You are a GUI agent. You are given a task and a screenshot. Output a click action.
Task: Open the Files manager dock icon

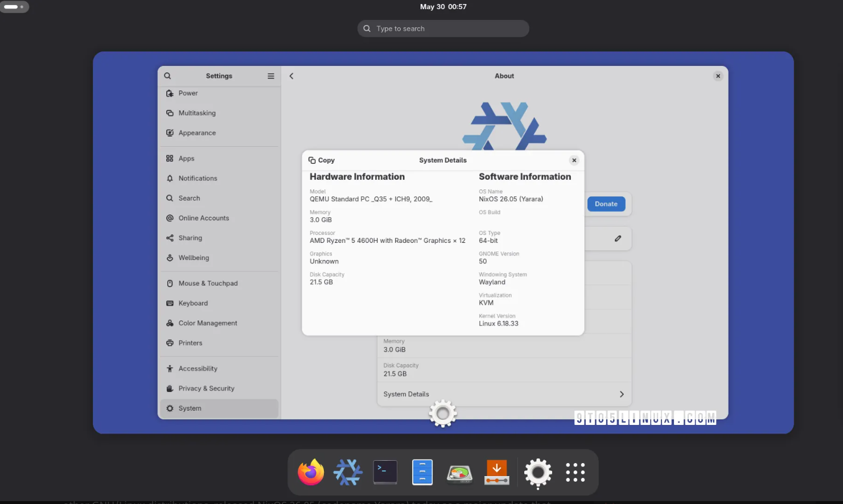pos(422,472)
